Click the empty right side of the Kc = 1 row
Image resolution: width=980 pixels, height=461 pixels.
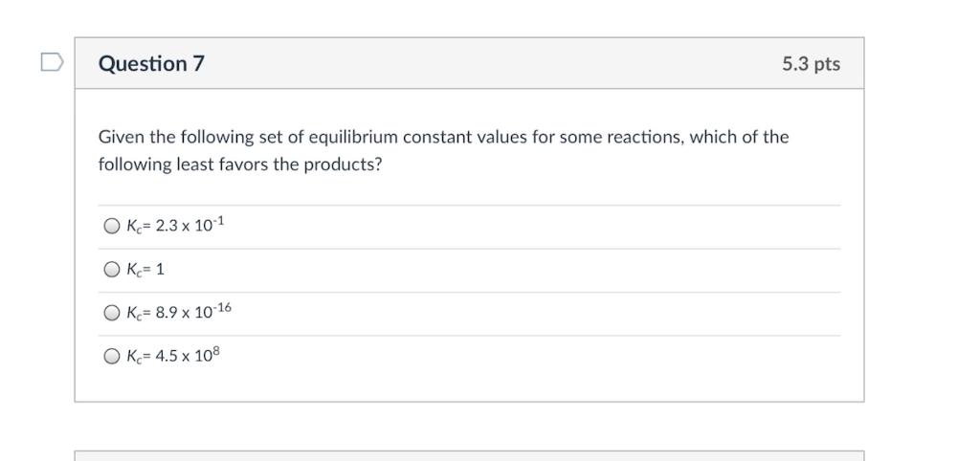574,270
